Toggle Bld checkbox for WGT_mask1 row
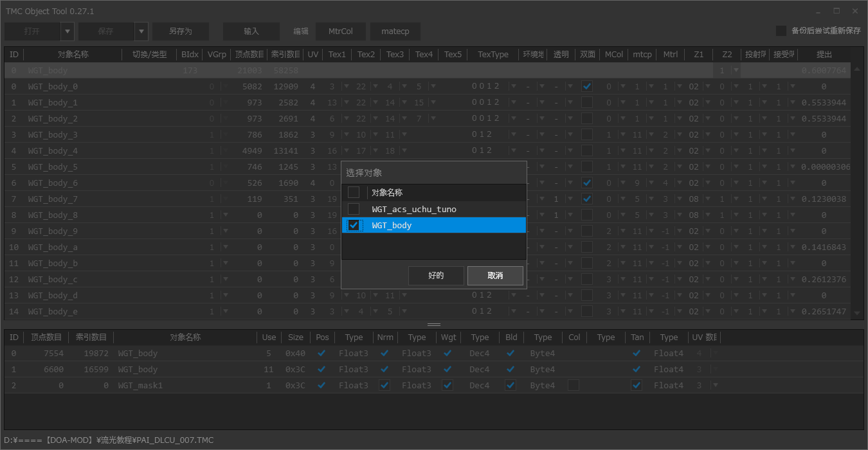Image resolution: width=868 pixels, height=450 pixels. tap(511, 385)
